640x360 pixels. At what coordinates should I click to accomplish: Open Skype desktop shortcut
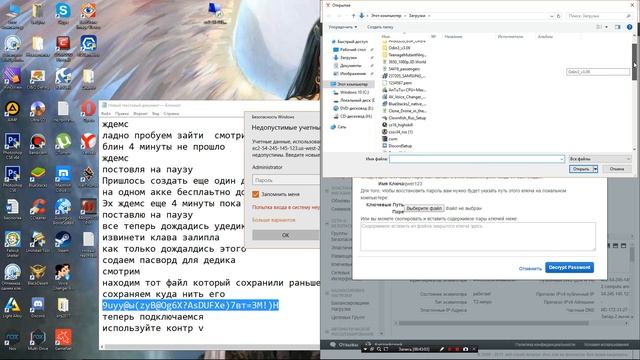63,14
